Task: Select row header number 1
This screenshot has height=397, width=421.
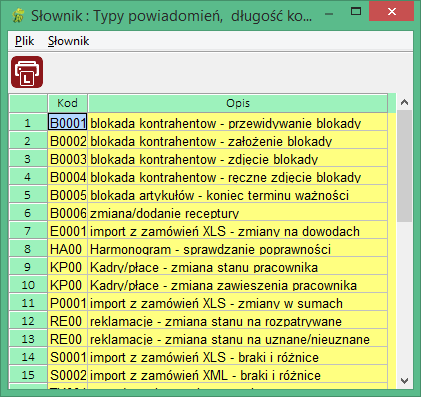Action: tap(28, 123)
